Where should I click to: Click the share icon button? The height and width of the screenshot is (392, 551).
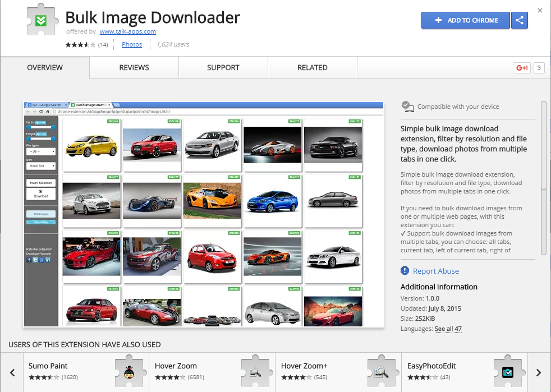[520, 20]
